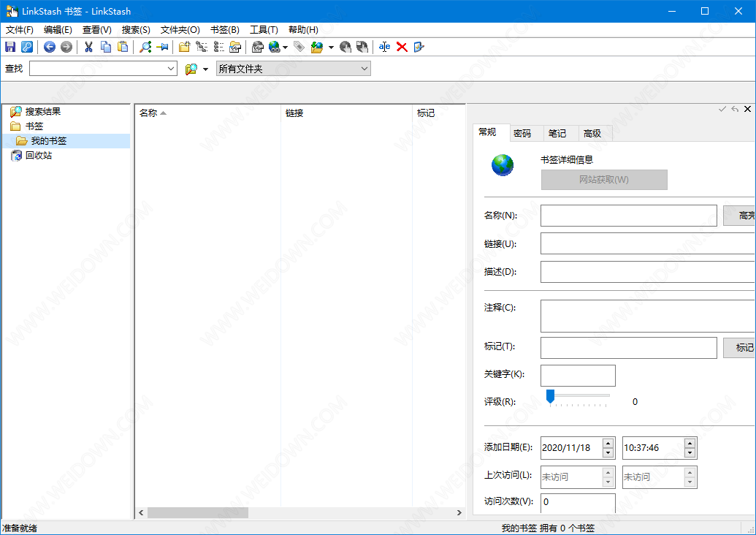Decrease the 10:37:46 time with down spinner
The width and height of the screenshot is (756, 535).
tap(690, 452)
